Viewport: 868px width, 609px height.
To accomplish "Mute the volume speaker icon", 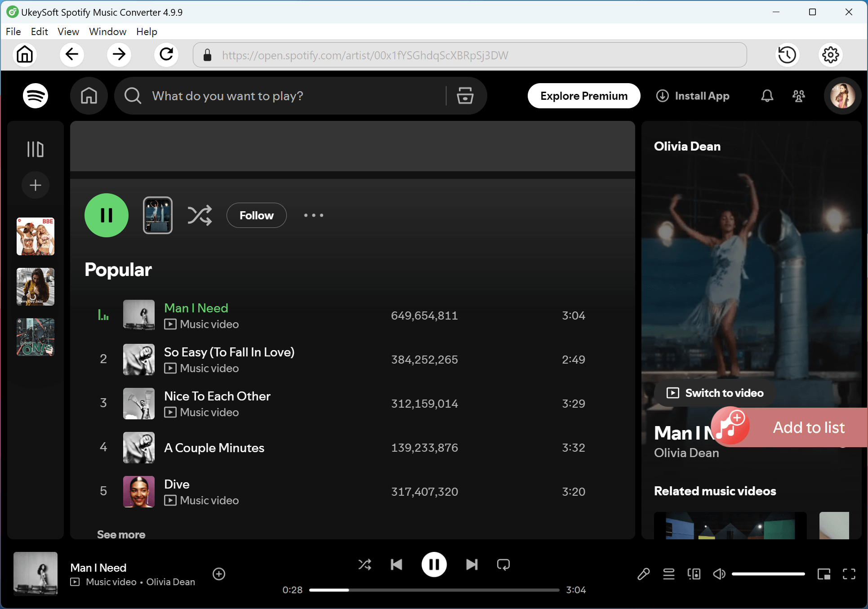I will (719, 574).
